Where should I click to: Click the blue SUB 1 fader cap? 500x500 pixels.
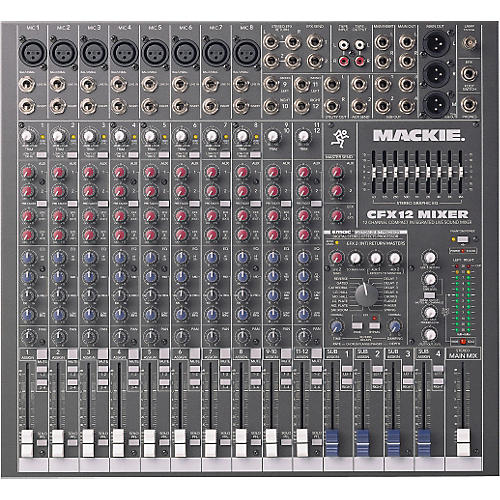coord(332,443)
